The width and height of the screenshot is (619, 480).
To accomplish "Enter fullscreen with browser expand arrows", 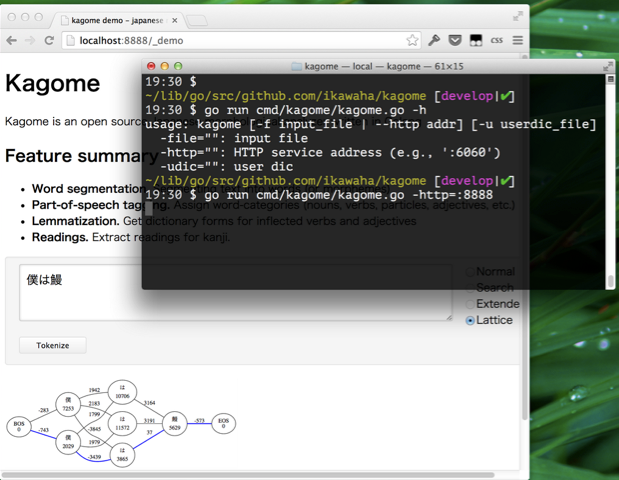I will pos(518,16).
